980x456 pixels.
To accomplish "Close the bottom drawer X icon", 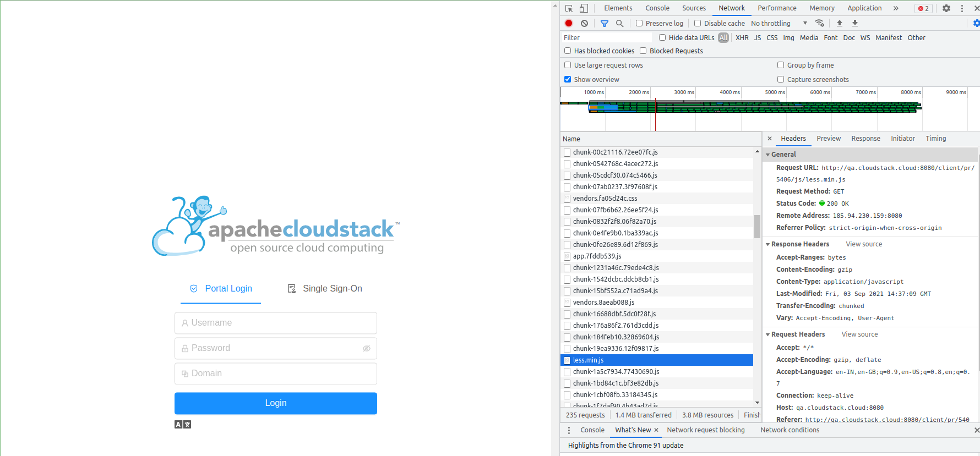I will point(976,430).
